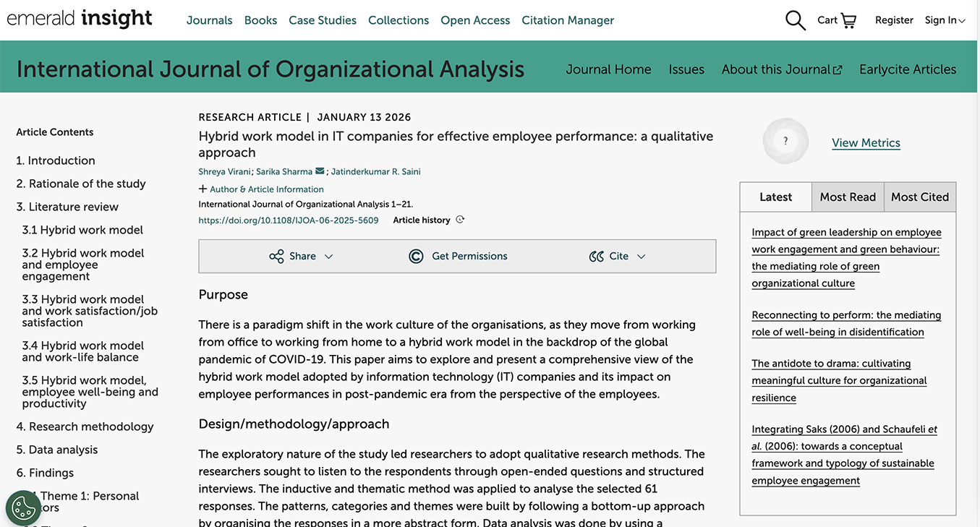This screenshot has height=527, width=980.
Task: Open Article history via the clock icon
Action: coord(461,220)
